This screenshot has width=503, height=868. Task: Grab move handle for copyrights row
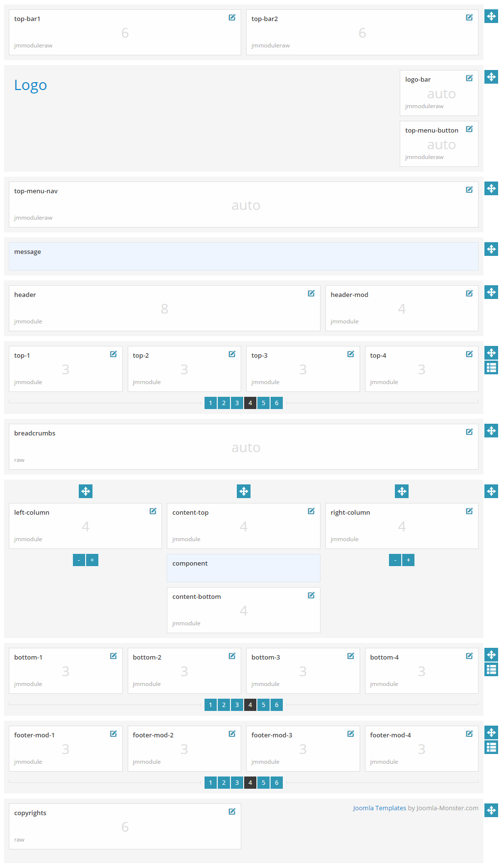pos(491,810)
